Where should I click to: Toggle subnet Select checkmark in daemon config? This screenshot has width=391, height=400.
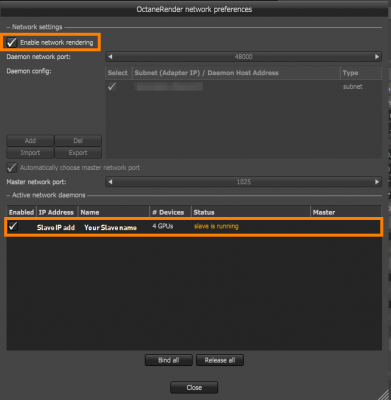(x=112, y=87)
